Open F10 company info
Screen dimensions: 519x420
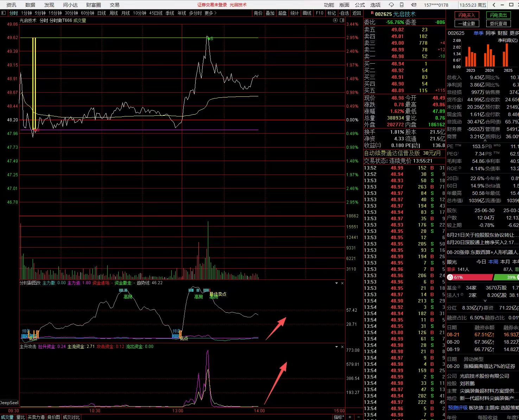[x=319, y=13]
